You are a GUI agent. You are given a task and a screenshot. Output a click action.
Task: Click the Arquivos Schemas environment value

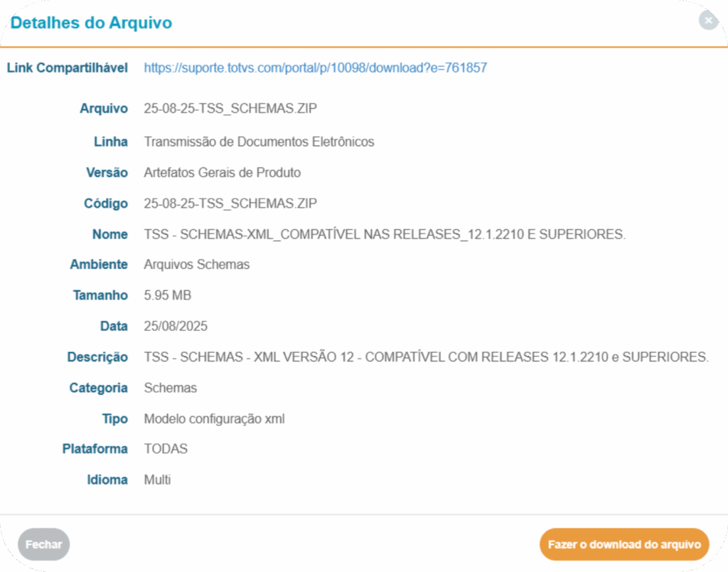click(x=196, y=265)
